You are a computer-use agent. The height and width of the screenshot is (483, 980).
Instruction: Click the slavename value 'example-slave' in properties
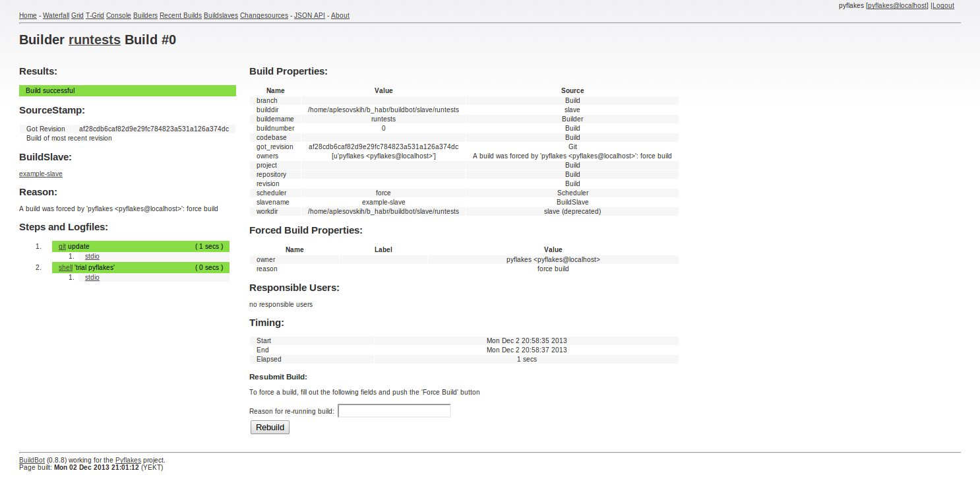tap(383, 202)
